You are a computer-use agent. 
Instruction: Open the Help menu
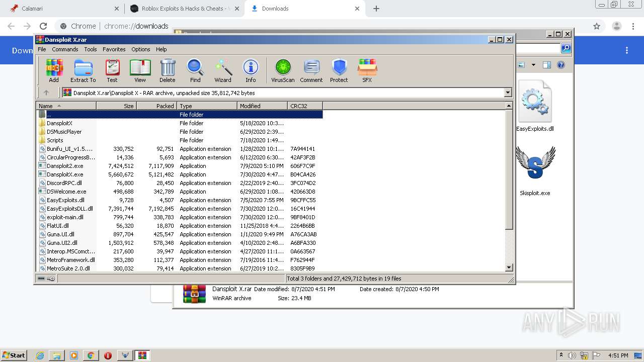tap(161, 49)
